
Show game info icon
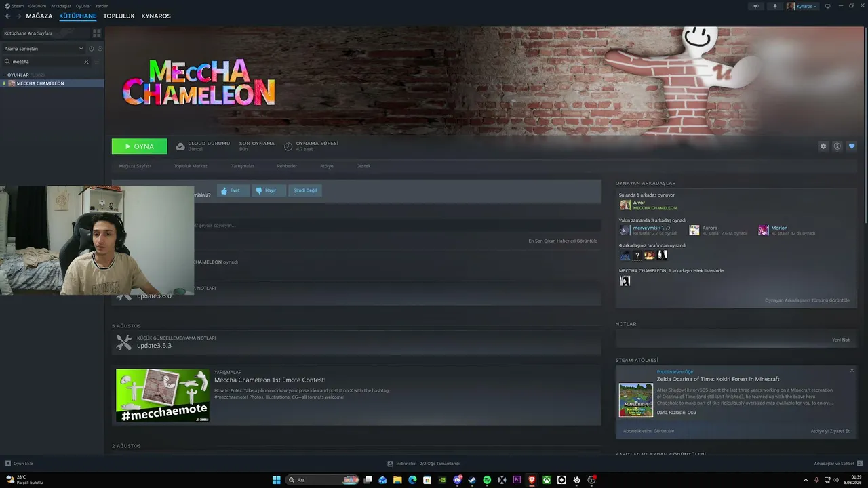[837, 146]
